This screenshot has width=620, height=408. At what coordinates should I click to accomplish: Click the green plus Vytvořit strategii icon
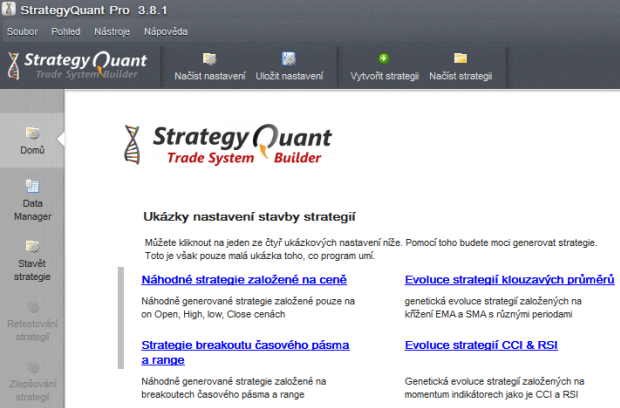(x=384, y=59)
